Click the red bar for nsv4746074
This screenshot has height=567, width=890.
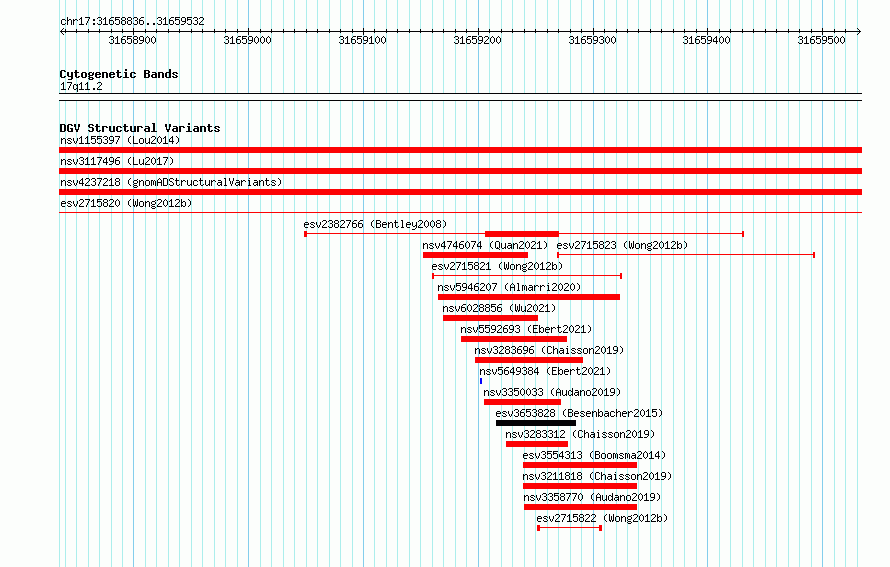tap(476, 255)
